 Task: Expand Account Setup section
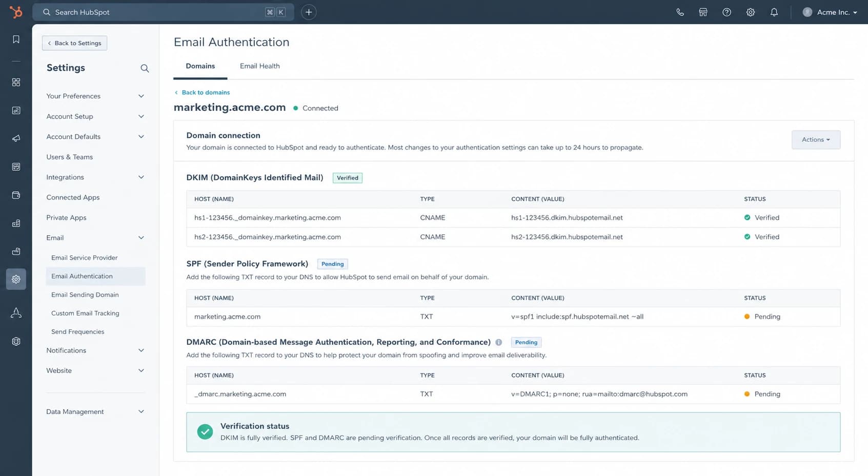click(x=95, y=116)
